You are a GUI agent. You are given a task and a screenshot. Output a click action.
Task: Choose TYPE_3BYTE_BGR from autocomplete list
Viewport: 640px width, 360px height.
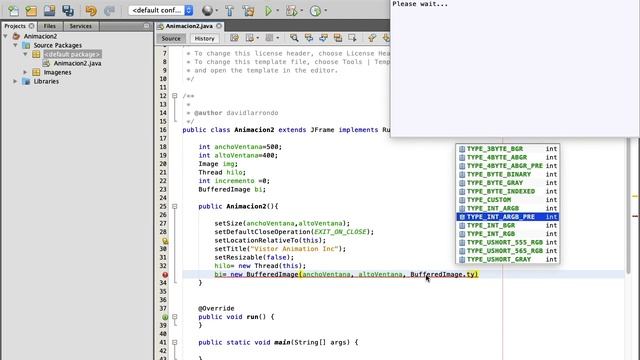tap(507, 149)
